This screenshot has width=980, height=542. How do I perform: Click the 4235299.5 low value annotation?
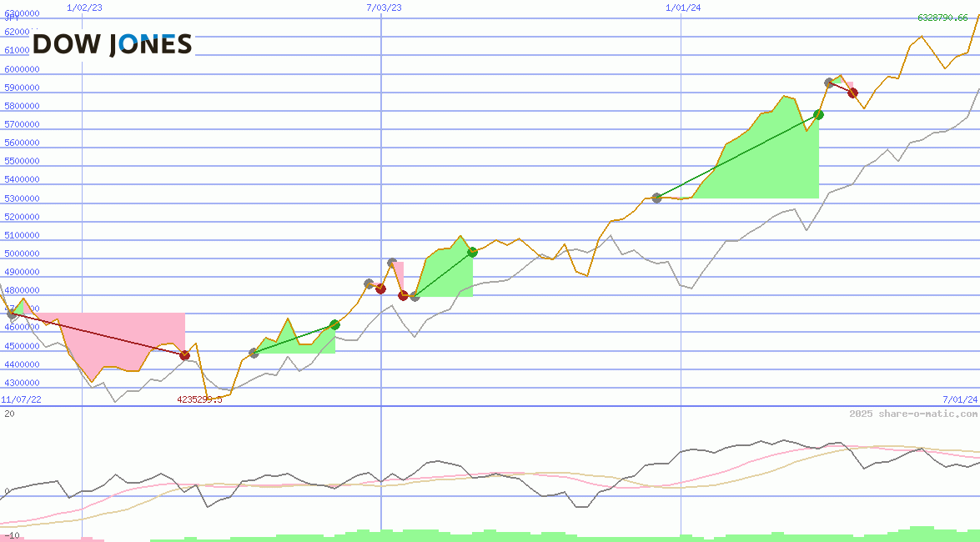coord(200,399)
